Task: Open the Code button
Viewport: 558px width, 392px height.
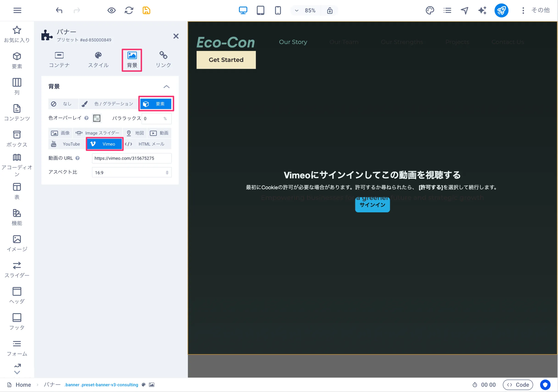Action: click(x=518, y=385)
